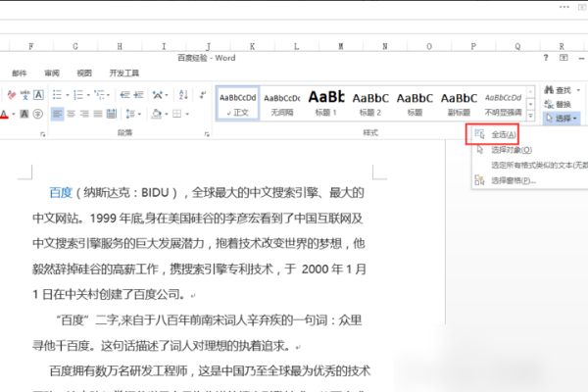588x392 pixels.
Task: Open the 选择 (Select) dropdown
Action: click(562, 119)
